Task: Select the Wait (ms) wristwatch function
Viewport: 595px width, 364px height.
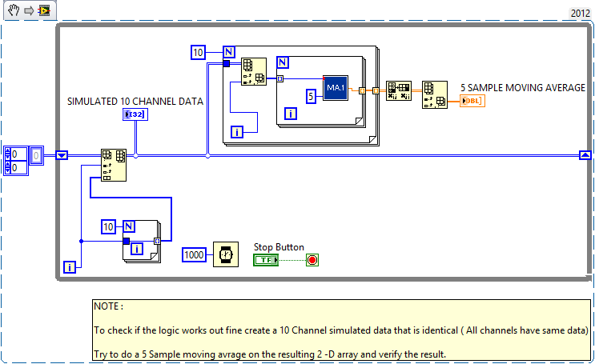Action: [x=226, y=254]
